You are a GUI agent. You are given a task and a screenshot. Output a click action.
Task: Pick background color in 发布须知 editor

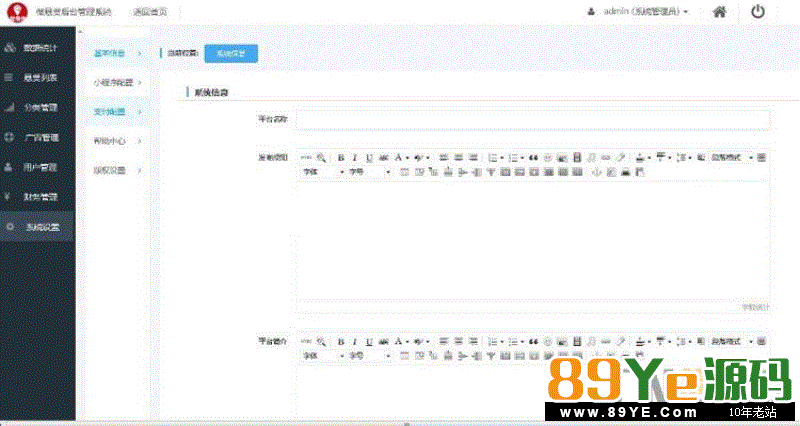pos(418,158)
